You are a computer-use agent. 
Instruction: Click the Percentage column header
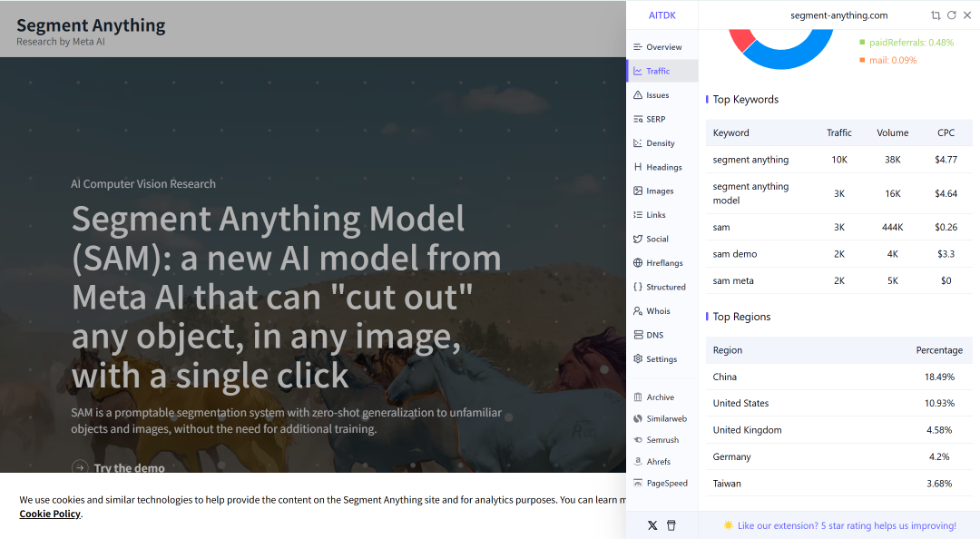(939, 350)
